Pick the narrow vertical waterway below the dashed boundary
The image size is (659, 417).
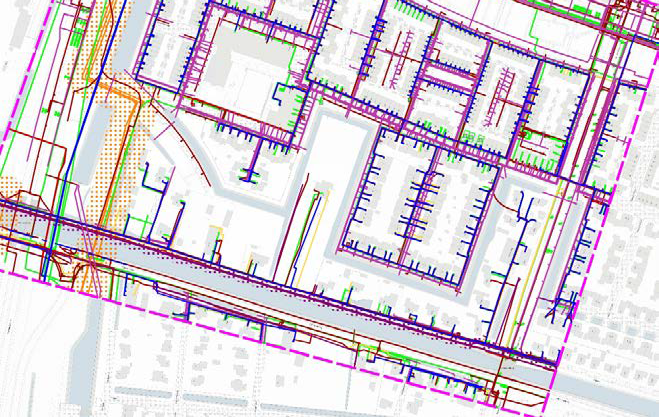coord(85,356)
